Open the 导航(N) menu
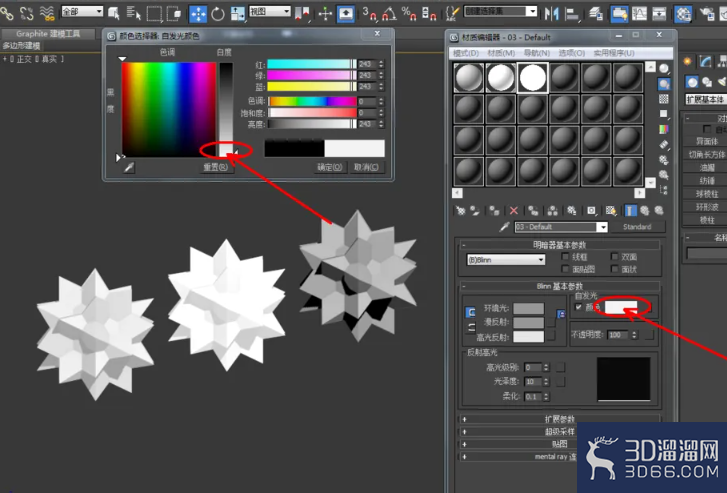Screen dimensions: 727x493 point(537,53)
